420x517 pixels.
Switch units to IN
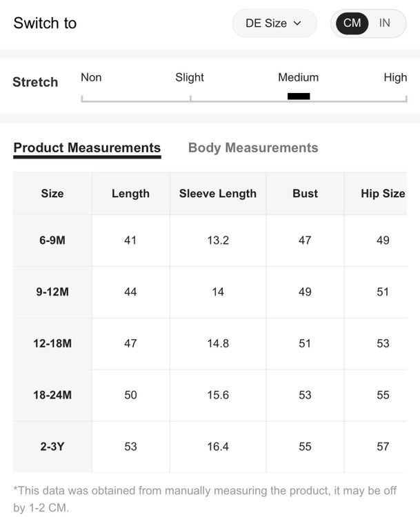tap(384, 23)
